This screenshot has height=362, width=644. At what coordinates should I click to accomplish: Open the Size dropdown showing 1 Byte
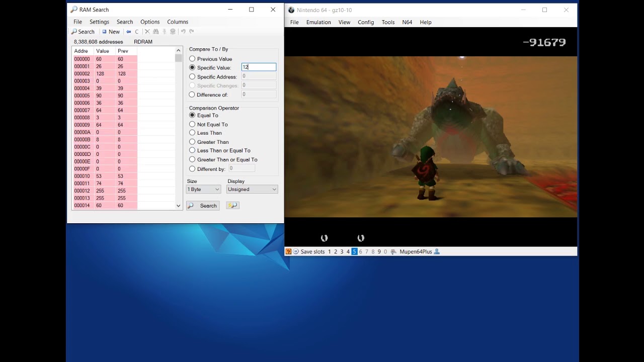tap(203, 190)
